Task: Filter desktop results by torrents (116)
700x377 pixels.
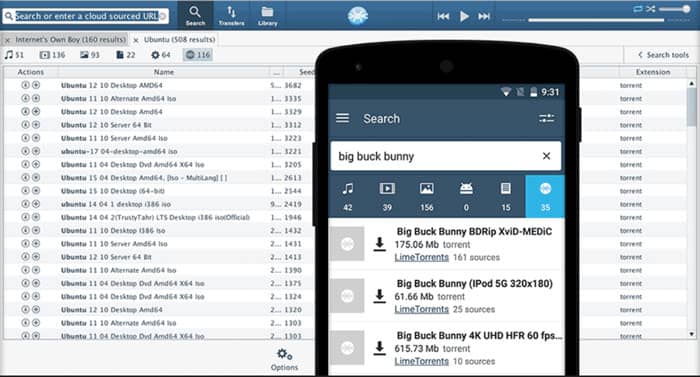Action: [198, 55]
